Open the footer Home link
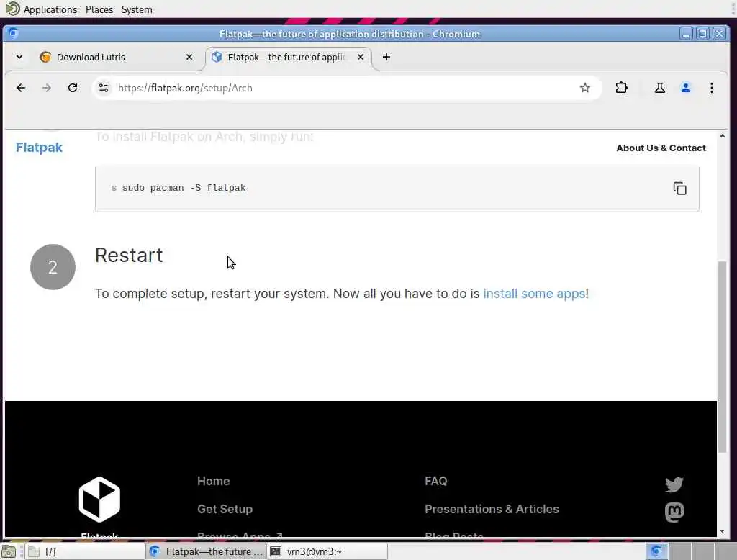 pyautogui.click(x=213, y=481)
